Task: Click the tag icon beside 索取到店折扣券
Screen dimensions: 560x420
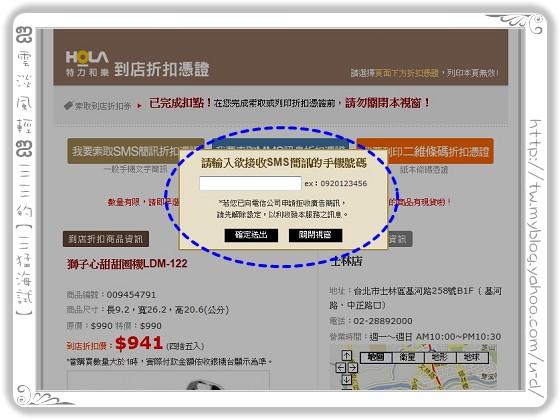Action: (x=68, y=106)
